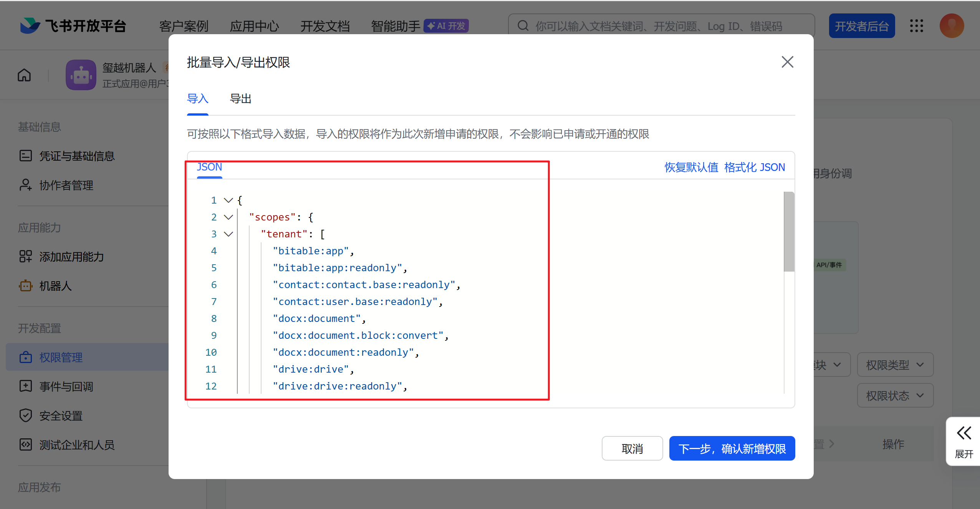Image resolution: width=980 pixels, height=509 pixels.
Task: Open 智能助手 in top navigation
Action: pos(396,26)
